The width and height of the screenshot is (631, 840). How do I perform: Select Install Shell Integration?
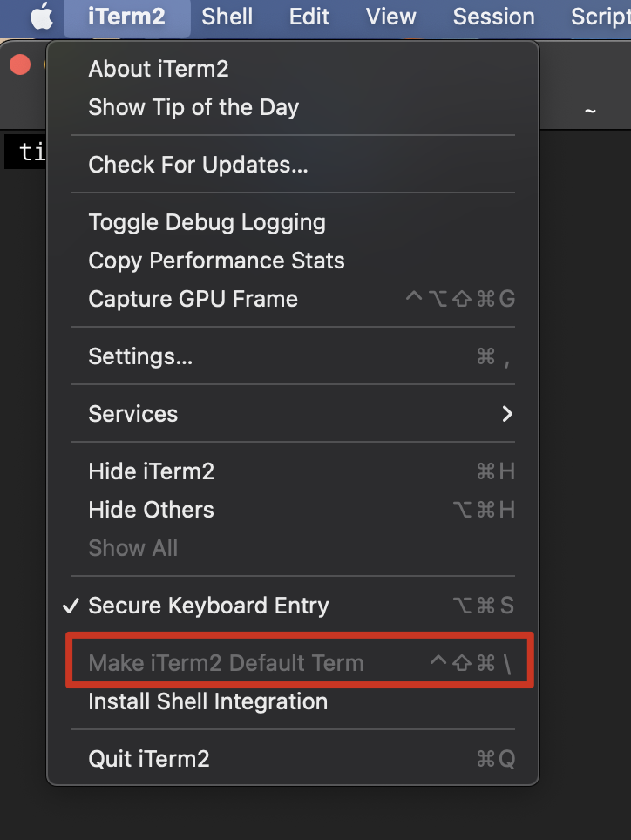[293, 701]
